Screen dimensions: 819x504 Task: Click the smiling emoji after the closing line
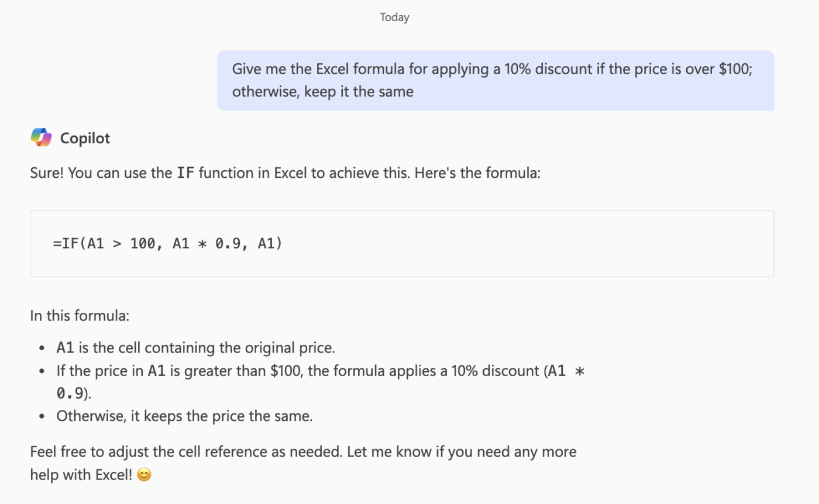click(144, 475)
